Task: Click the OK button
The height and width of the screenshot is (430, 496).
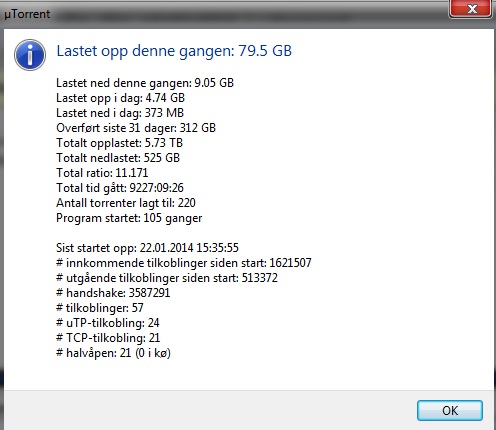Action: coord(450,410)
